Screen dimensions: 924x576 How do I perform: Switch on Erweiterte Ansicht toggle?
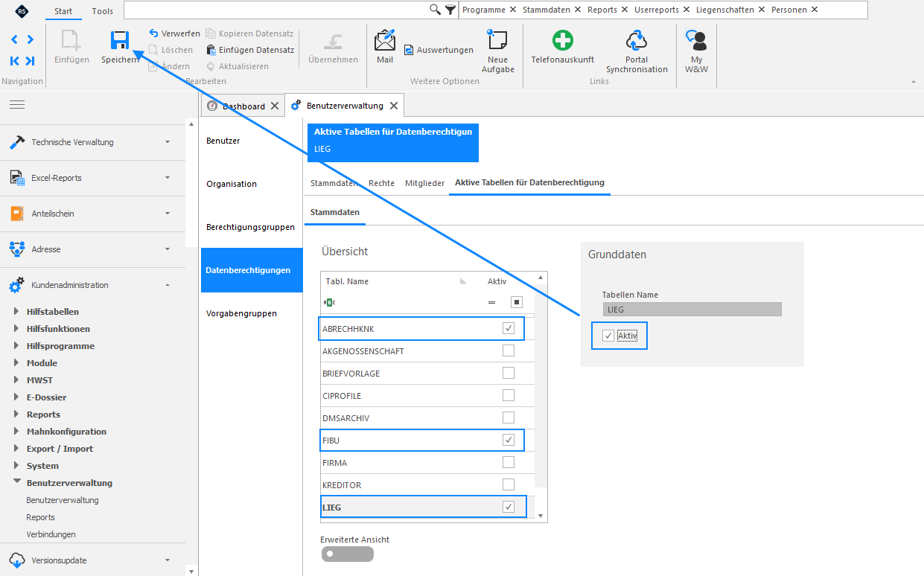tap(348, 554)
